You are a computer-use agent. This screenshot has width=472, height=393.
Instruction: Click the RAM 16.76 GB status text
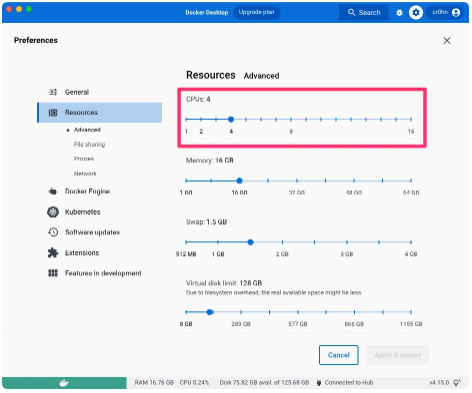click(154, 383)
